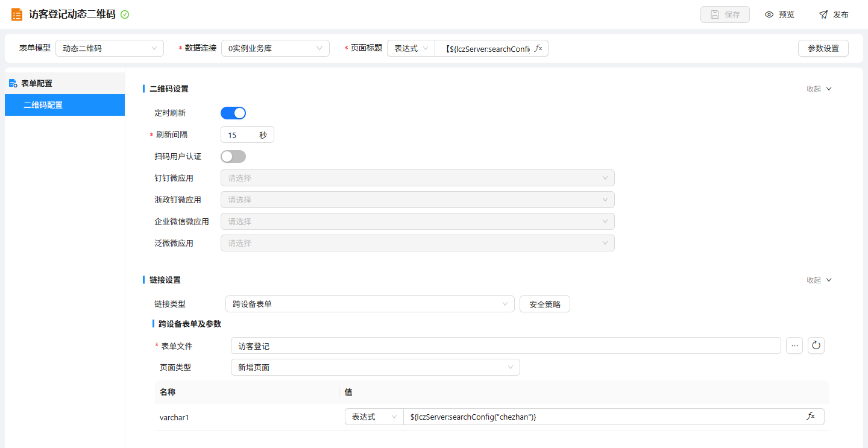Open 参数设置
Screen dimensions: 868x448
click(x=823, y=48)
